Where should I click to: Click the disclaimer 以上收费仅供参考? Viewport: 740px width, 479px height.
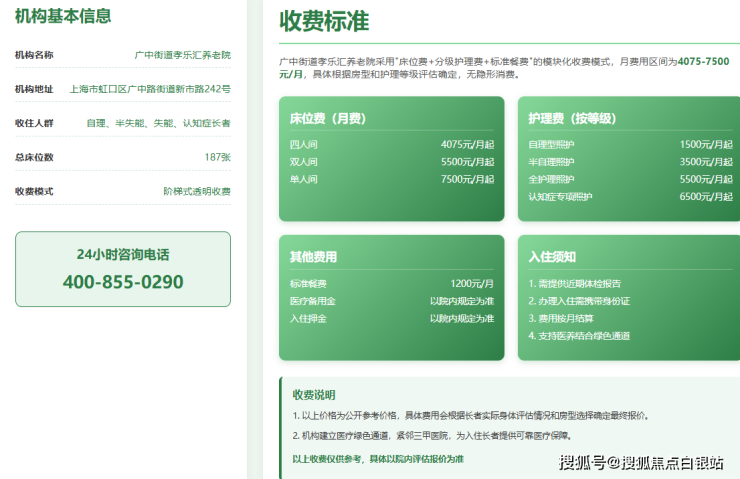378,459
